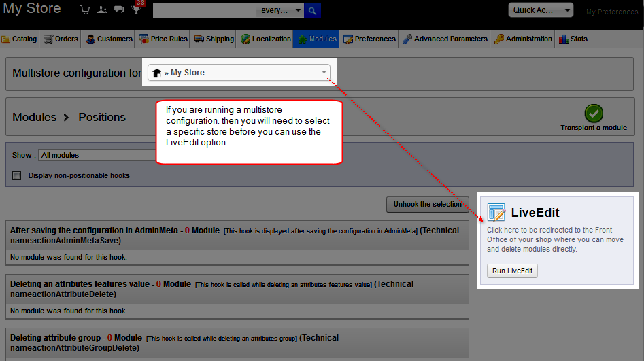The image size is (644, 361).
Task: Expand the My Store multistore dropdown
Action: 324,73
